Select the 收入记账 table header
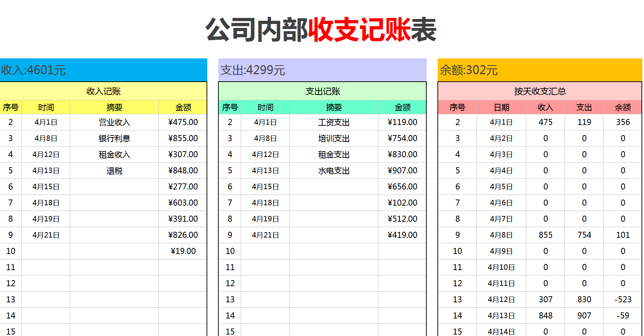This screenshot has width=644, height=336. [103, 91]
